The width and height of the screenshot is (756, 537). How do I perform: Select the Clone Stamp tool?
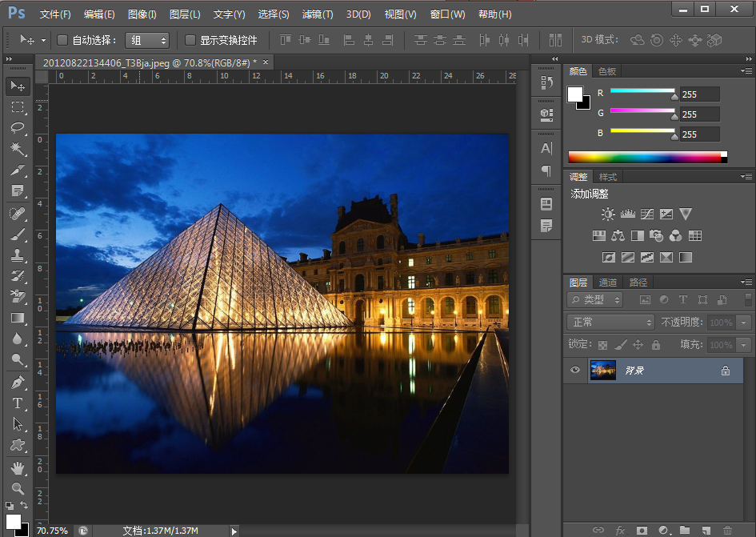click(x=18, y=255)
